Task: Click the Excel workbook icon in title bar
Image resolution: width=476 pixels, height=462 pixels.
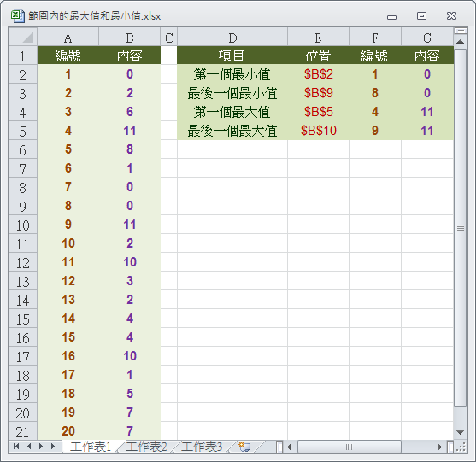Action: (17, 16)
